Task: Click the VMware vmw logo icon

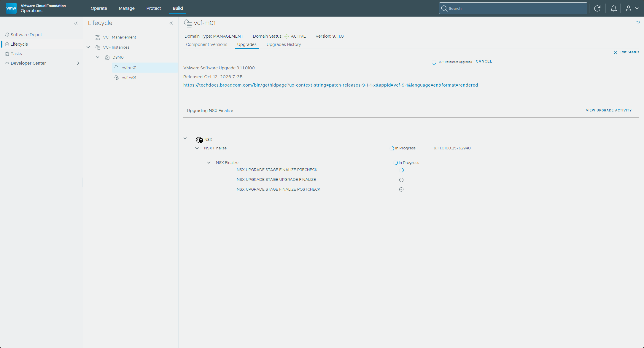Action: [x=11, y=8]
